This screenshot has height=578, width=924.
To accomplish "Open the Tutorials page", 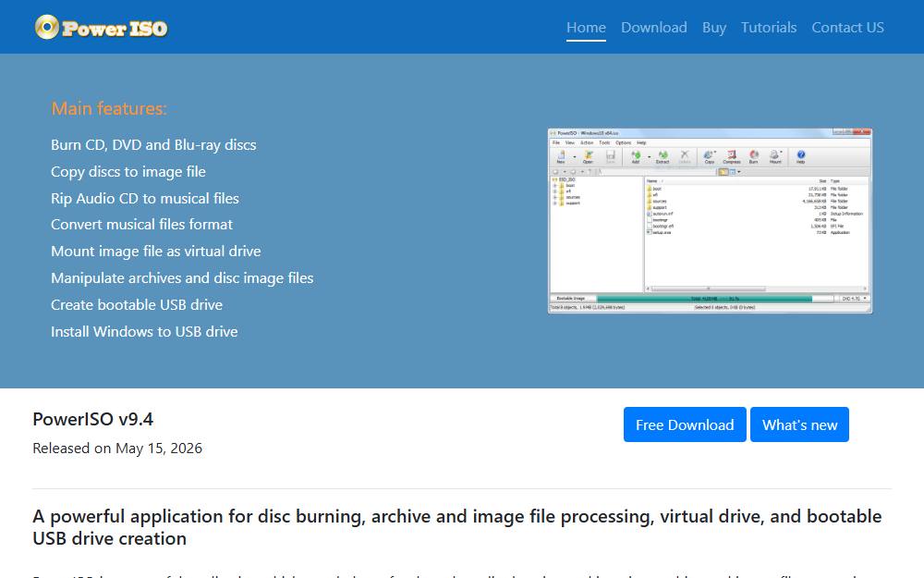I will [769, 28].
